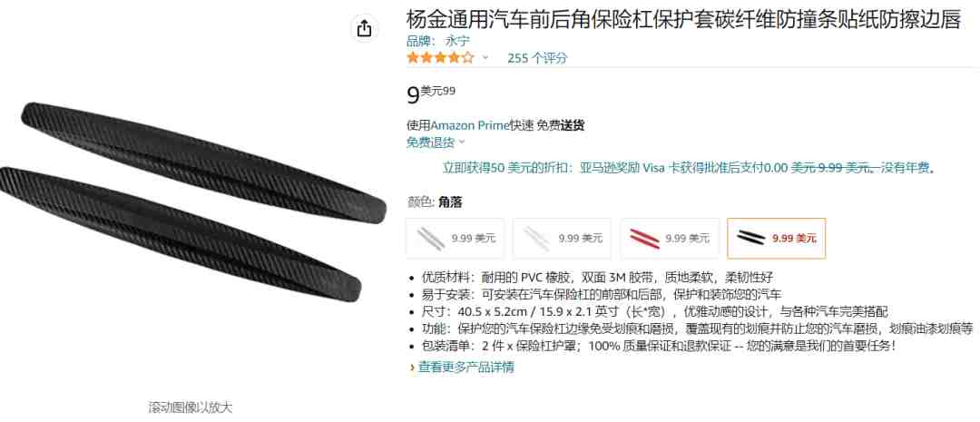The image size is (980, 422).
Task: Open the 永宁 brand link
Action: (457, 41)
